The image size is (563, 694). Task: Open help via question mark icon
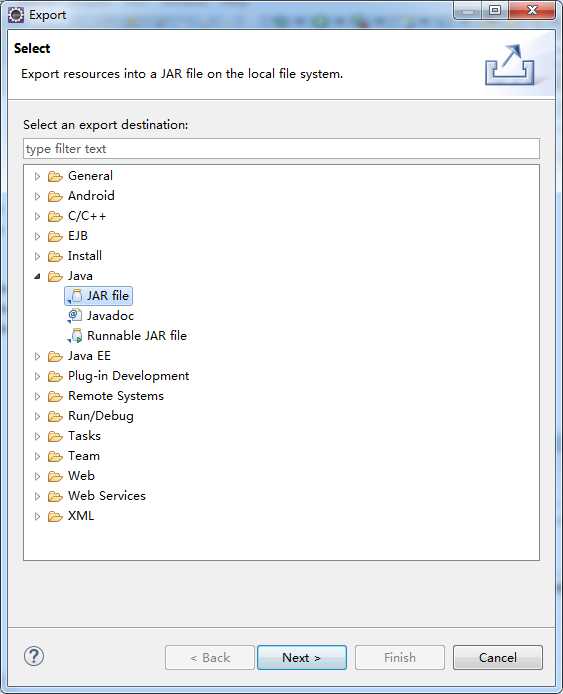[x=34, y=656]
